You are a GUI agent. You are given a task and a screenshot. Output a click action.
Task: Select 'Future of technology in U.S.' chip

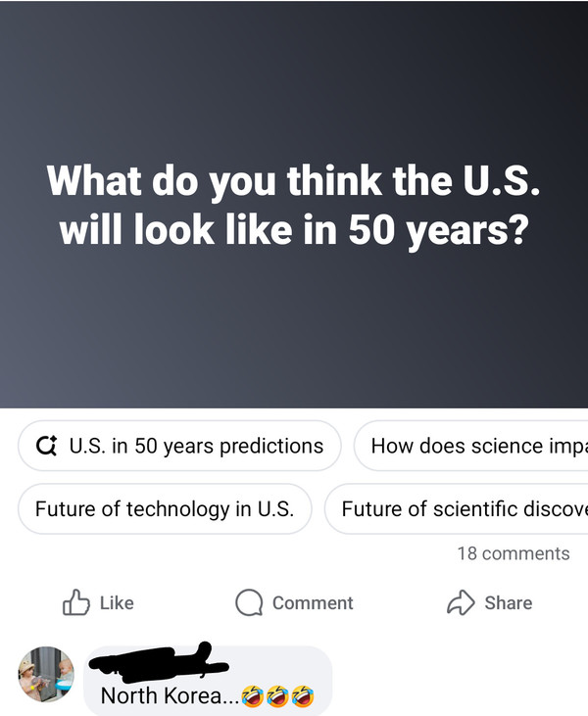click(165, 508)
